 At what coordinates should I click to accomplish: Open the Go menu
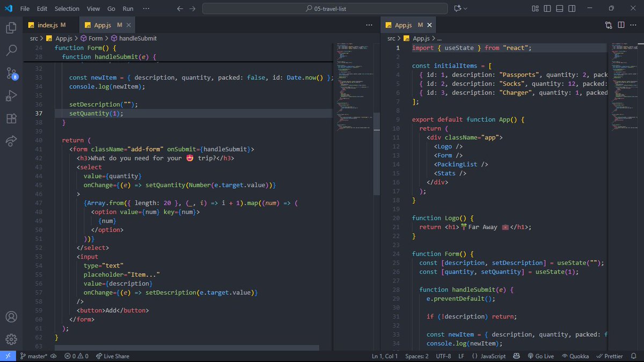(x=111, y=9)
